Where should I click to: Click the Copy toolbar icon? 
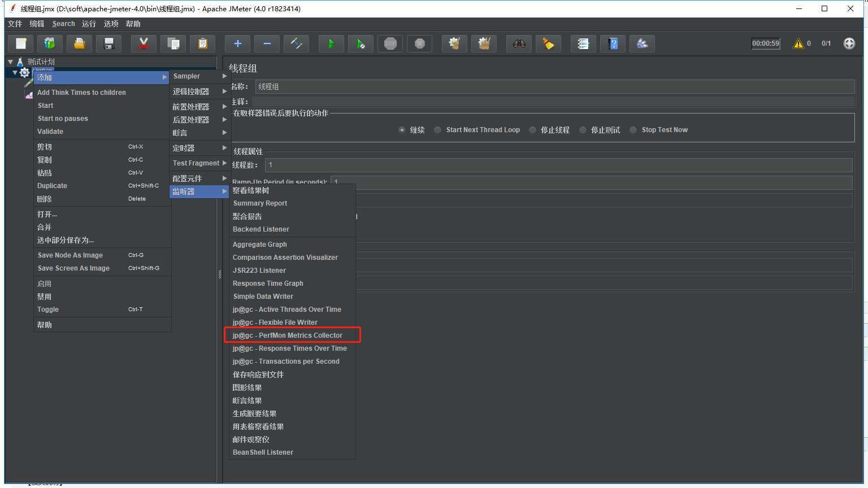coord(173,43)
